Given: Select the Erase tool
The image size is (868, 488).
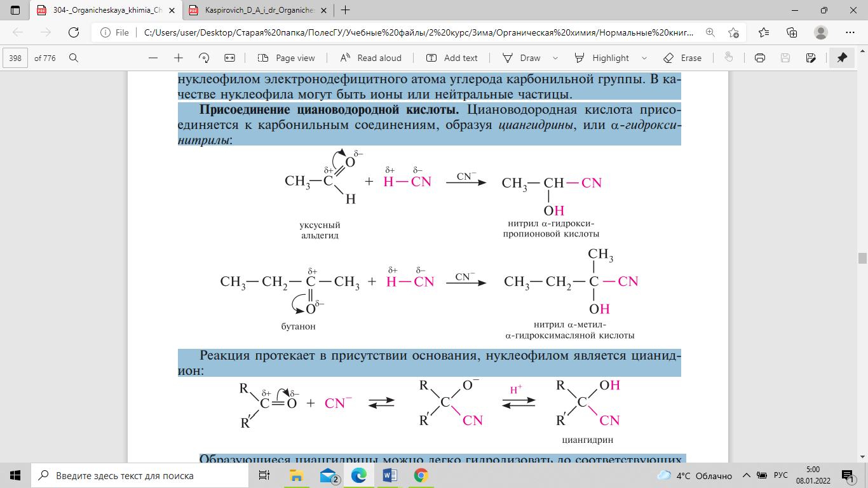Looking at the screenshot, I should (682, 58).
